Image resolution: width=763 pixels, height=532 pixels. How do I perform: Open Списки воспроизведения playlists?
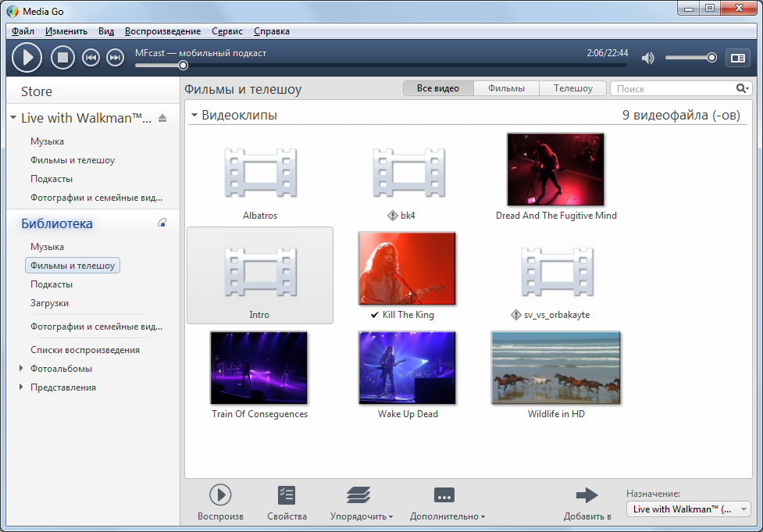click(x=85, y=350)
